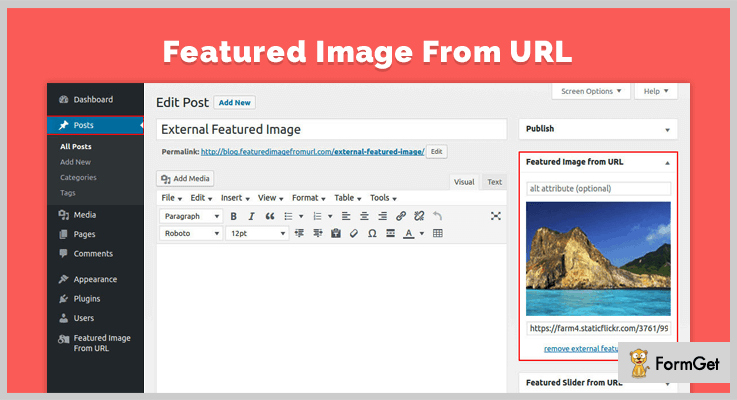The width and height of the screenshot is (737, 400).
Task: Insert a numbered list
Action: [x=317, y=216]
